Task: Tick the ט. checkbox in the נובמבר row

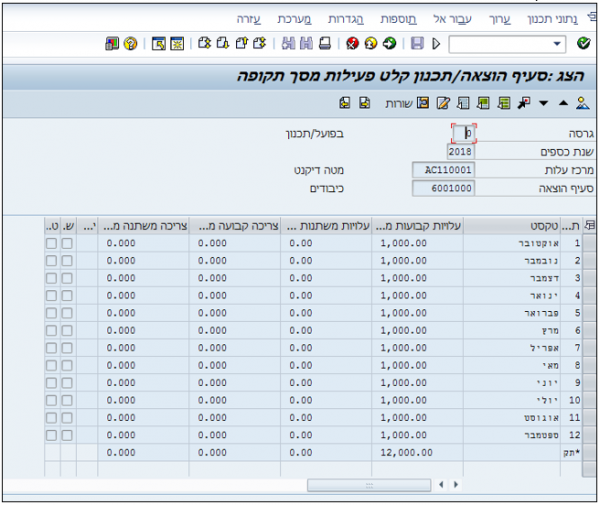Action: 51,261
